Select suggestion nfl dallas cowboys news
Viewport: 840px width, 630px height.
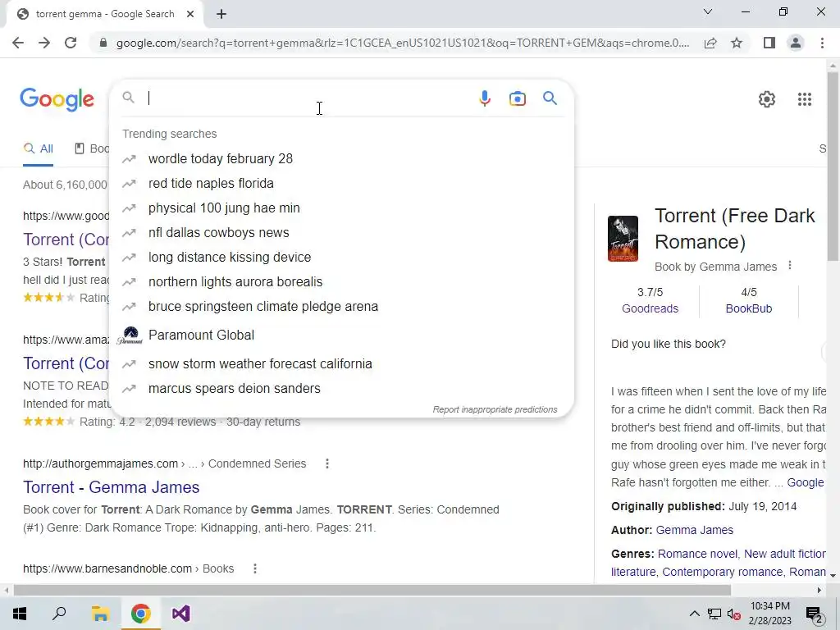point(341,232)
